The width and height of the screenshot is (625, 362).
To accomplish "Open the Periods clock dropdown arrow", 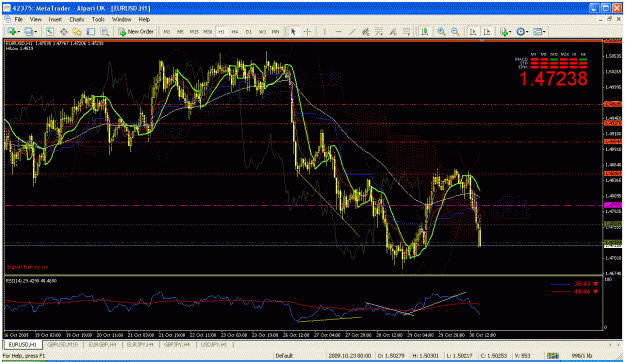I will point(527,32).
